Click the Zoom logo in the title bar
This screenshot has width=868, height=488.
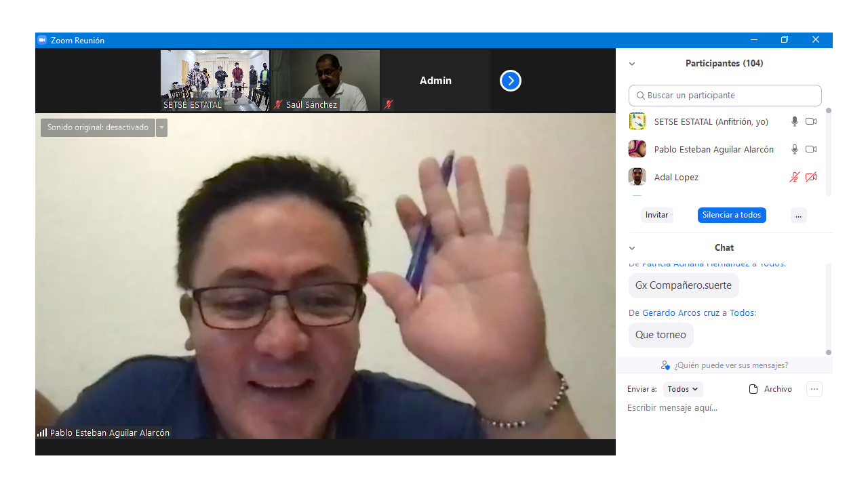coord(42,40)
